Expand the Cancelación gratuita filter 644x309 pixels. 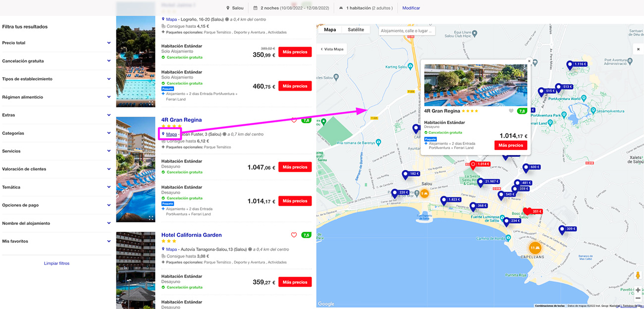[x=56, y=61]
